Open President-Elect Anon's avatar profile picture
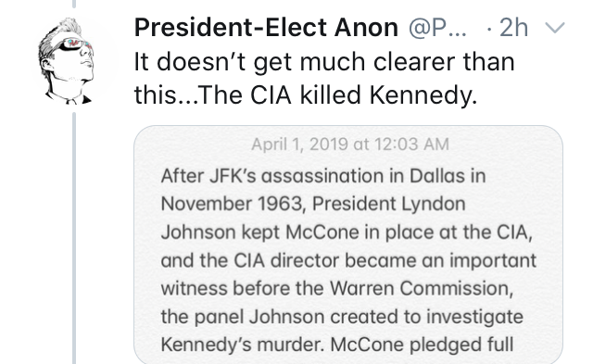This screenshot has height=364, width=593. coord(66,60)
